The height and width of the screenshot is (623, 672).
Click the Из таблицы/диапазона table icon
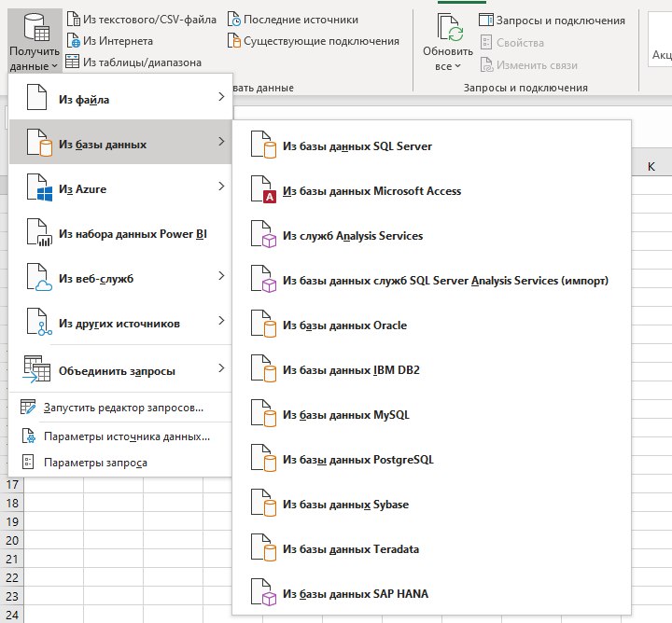(72, 62)
